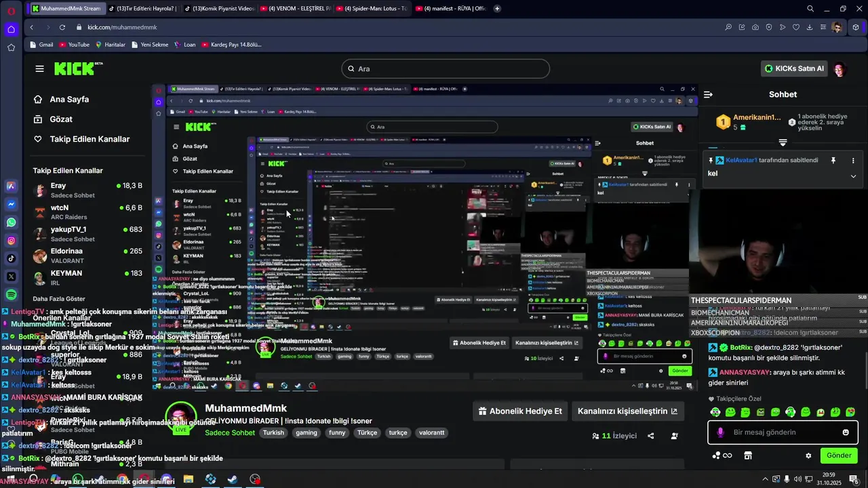This screenshot has width=868, height=488.
Task: Open pinned message three-dot options
Action: 853,161
